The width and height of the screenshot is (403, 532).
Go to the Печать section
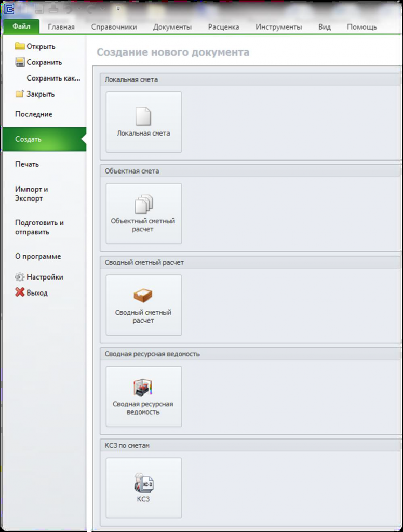(27, 164)
